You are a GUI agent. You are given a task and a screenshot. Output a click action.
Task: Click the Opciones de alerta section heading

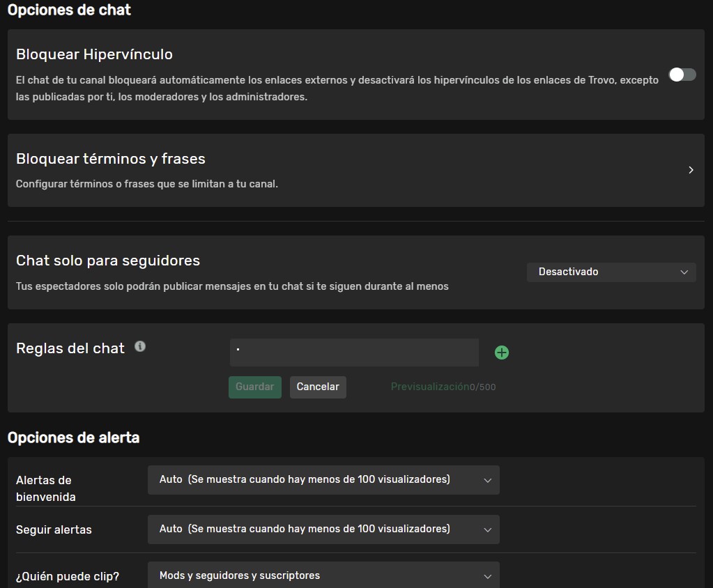[x=74, y=438]
